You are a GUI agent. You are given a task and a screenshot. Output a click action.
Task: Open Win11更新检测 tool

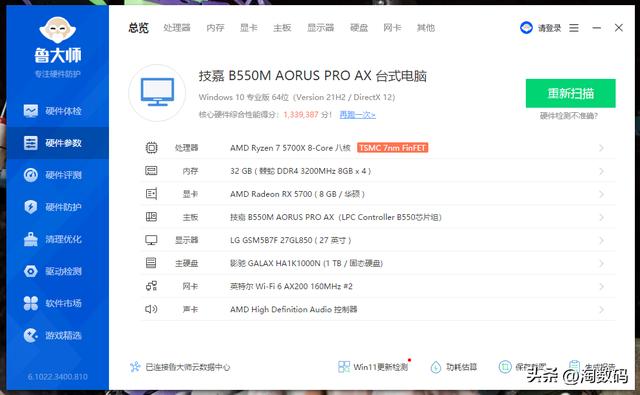click(x=373, y=366)
